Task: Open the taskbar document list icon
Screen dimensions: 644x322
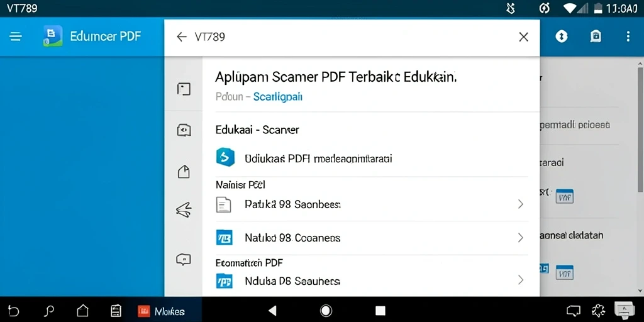Action: pyautogui.click(x=116, y=311)
